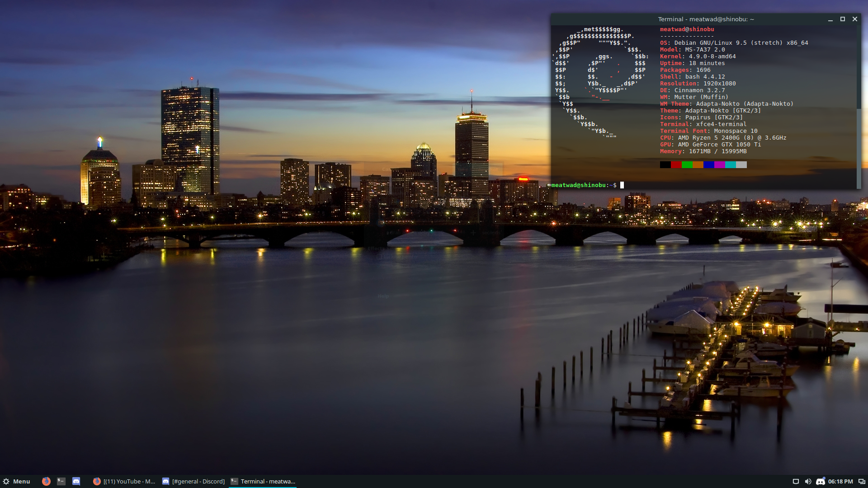The image size is (868, 488).
Task: Click the terminal title bar text
Action: click(706, 19)
